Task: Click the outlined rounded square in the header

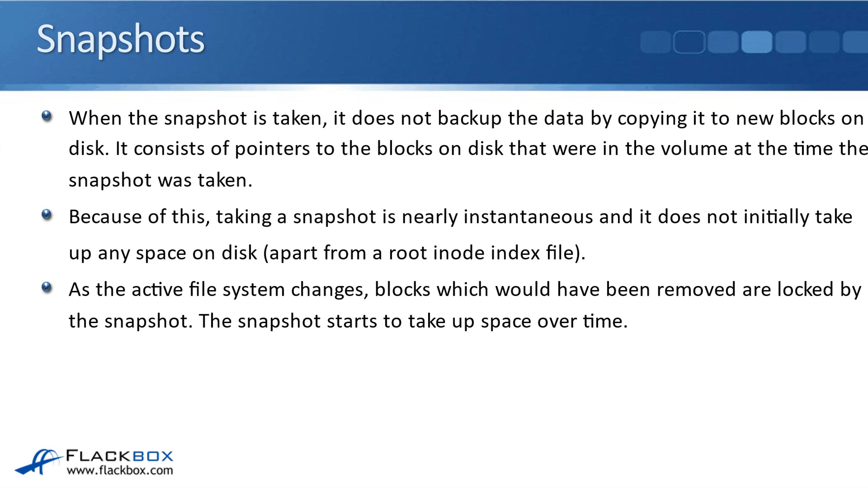Action: (x=689, y=42)
